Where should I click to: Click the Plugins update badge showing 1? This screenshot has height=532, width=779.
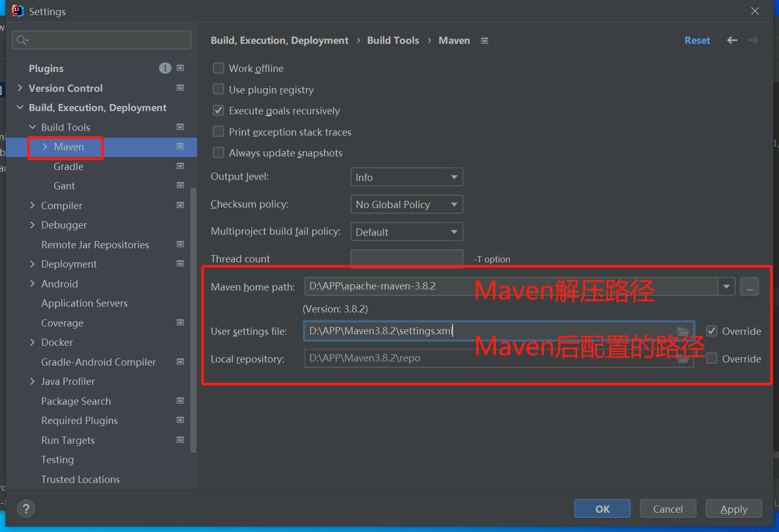[x=165, y=68]
